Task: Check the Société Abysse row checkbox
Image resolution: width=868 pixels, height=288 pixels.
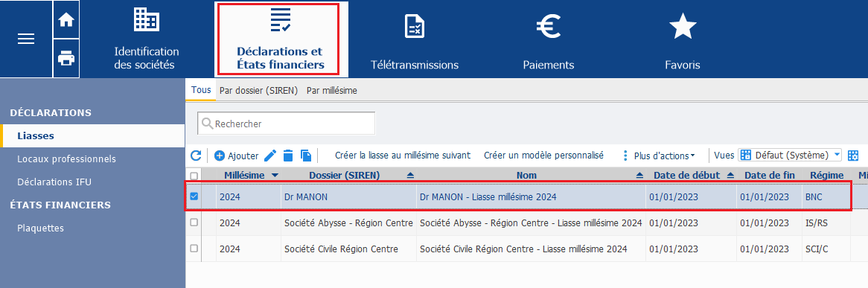Action: click(x=194, y=222)
